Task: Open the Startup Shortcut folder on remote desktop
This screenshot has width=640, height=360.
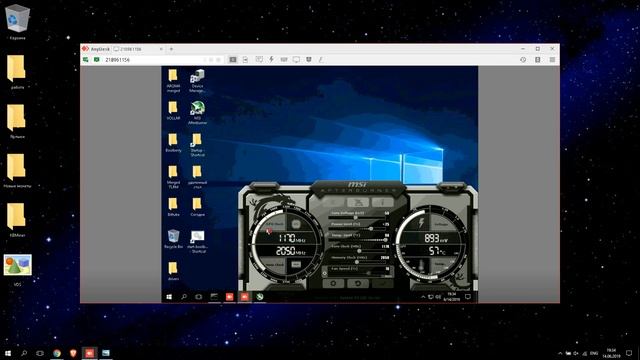Action: click(197, 144)
